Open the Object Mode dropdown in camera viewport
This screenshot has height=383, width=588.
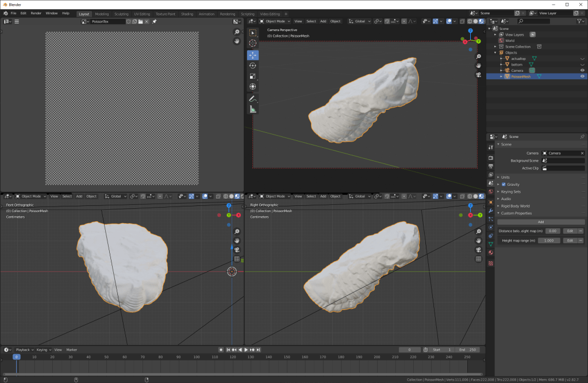275,21
